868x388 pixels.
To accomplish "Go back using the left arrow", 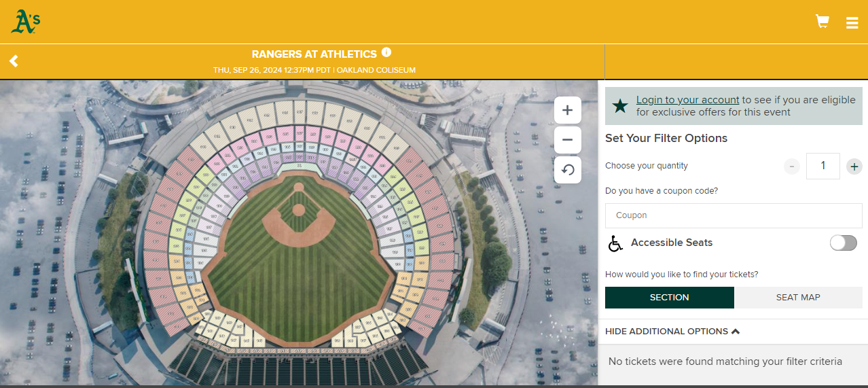I will click(x=14, y=61).
